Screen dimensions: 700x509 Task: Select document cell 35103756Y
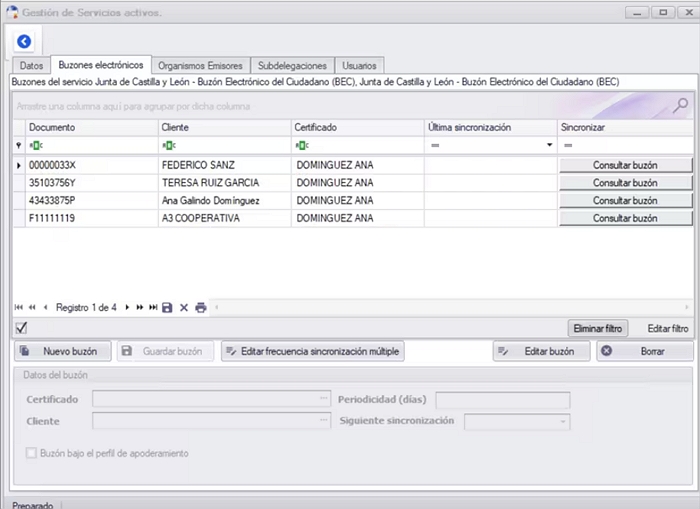[92, 183]
